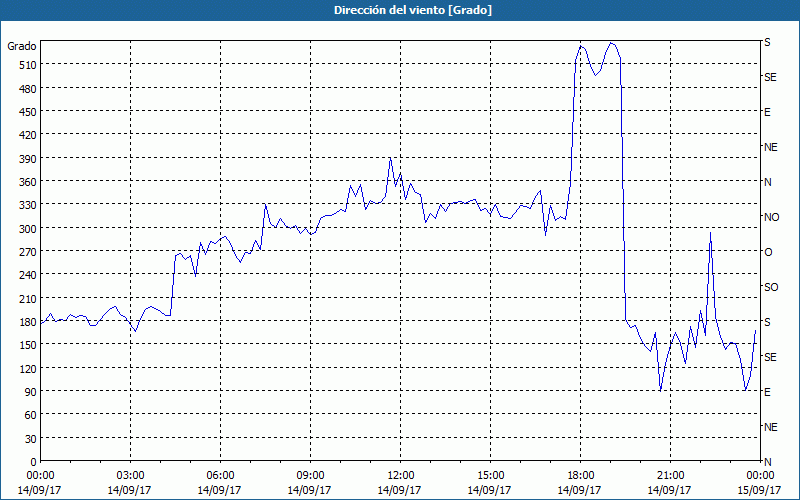Viewport: 800px width, 500px height.
Task: Click the N compass label beside 360 gridline
Action: (767, 182)
